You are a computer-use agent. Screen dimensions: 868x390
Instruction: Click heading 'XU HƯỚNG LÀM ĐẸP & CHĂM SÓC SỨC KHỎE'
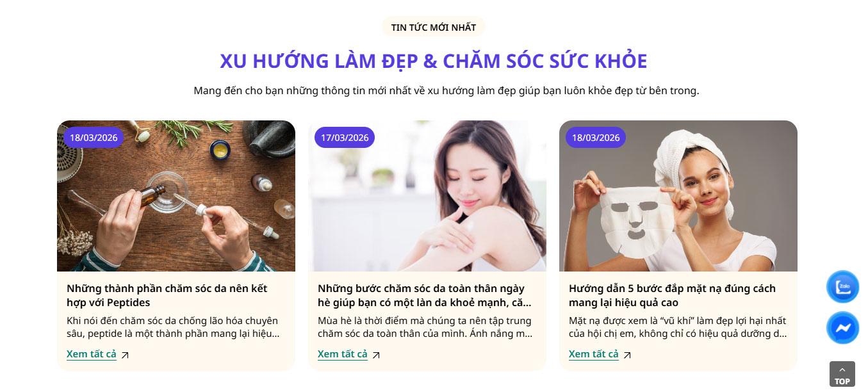pos(434,61)
